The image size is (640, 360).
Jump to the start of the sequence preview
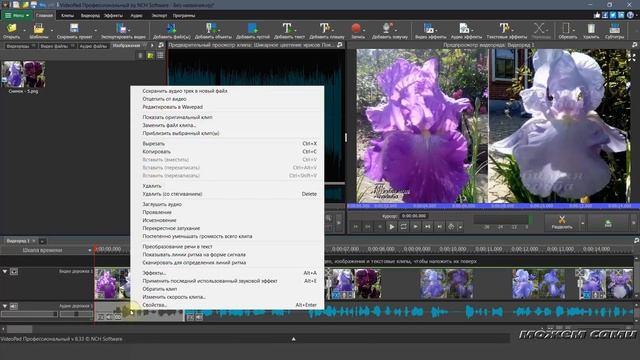click(x=356, y=227)
